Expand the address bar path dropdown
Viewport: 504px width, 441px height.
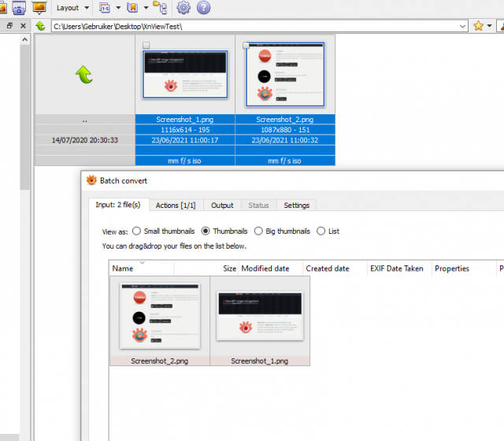(462, 26)
